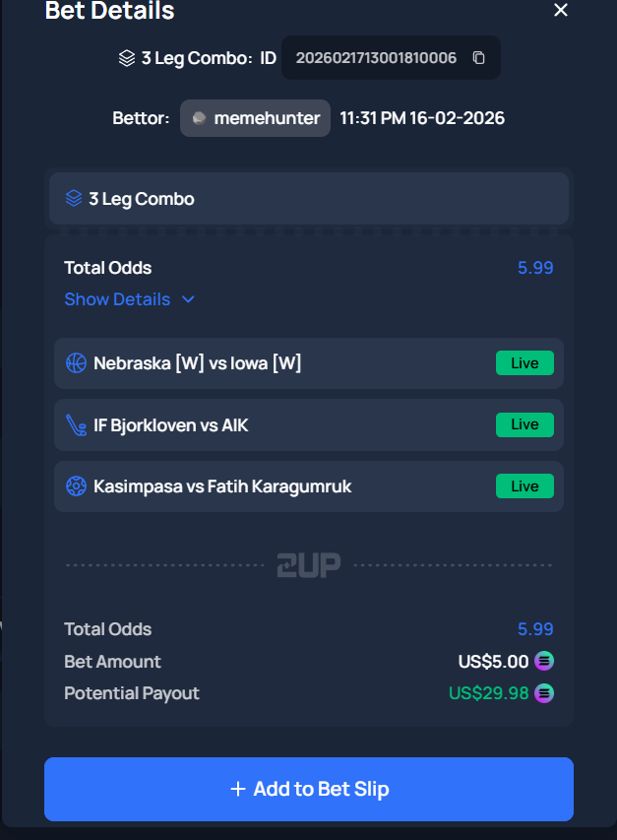Click the hockey icon beside IF Bjorkloven

[76, 425]
